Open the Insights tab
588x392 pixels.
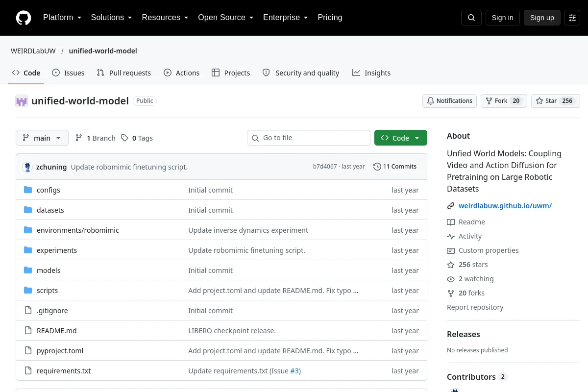click(x=371, y=73)
